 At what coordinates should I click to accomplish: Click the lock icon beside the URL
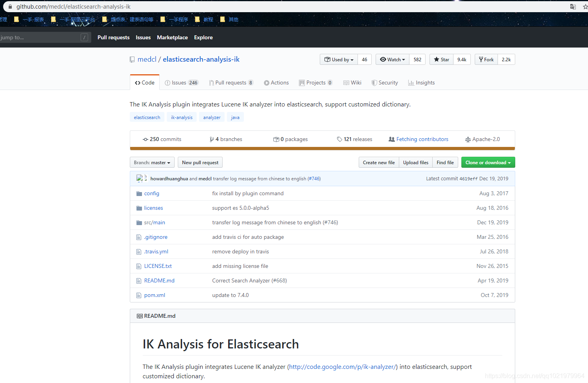coord(10,7)
